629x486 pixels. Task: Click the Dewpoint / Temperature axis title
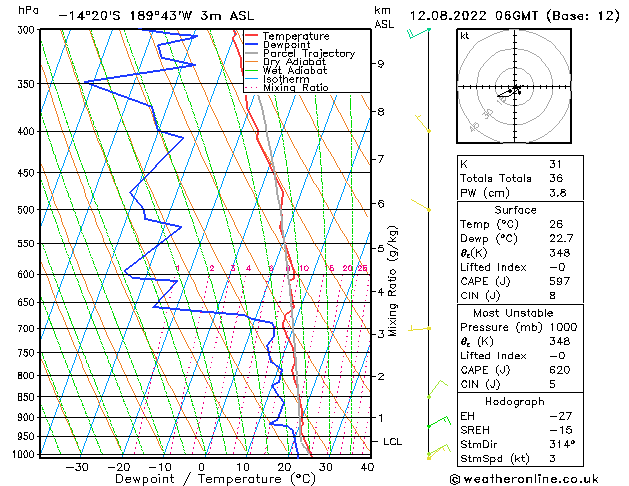[215, 479]
